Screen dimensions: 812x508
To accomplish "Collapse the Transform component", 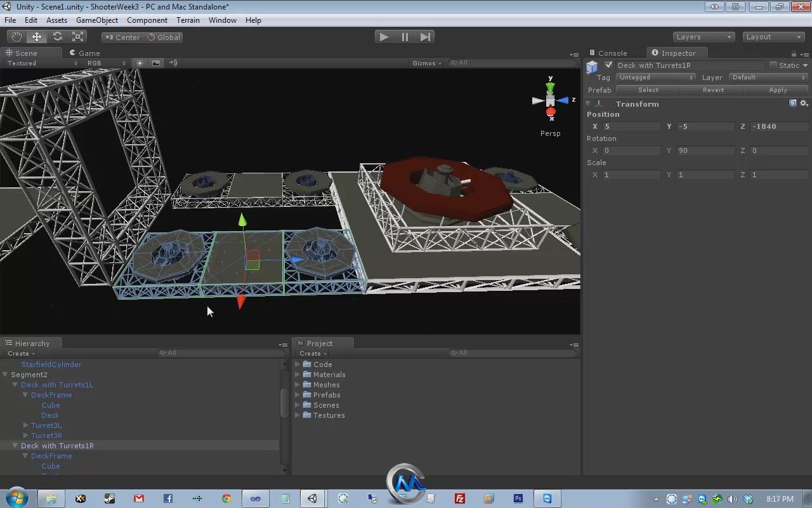I will (x=588, y=104).
